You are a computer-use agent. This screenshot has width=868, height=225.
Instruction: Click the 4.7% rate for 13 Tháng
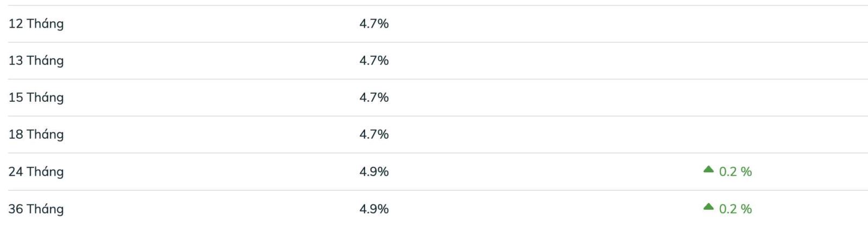tap(374, 61)
